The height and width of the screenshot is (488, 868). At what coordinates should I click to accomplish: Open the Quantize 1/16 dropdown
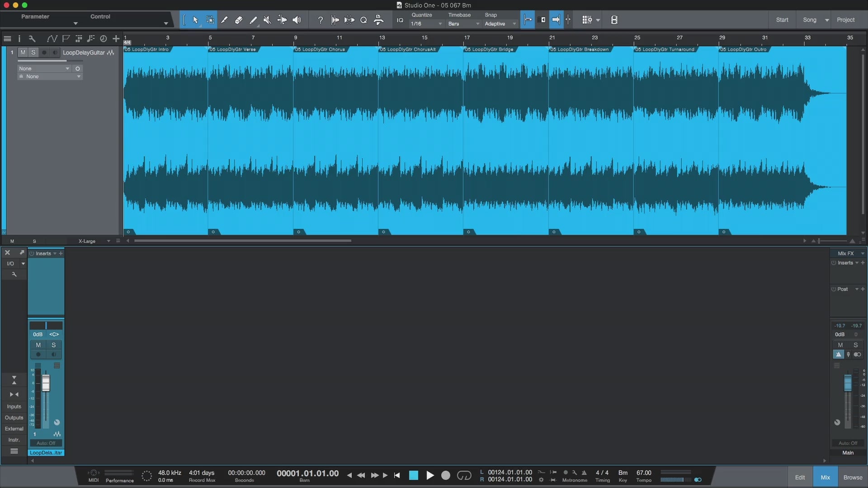[426, 24]
